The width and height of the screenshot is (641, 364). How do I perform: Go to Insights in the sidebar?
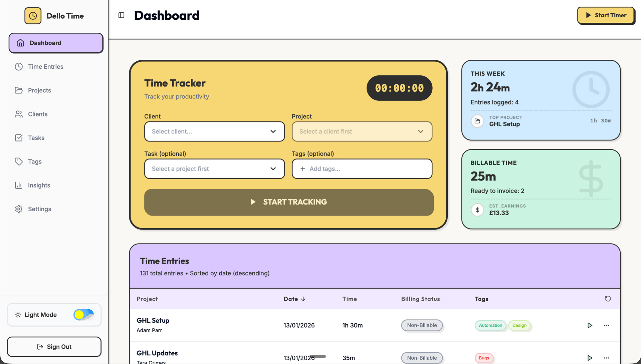39,185
